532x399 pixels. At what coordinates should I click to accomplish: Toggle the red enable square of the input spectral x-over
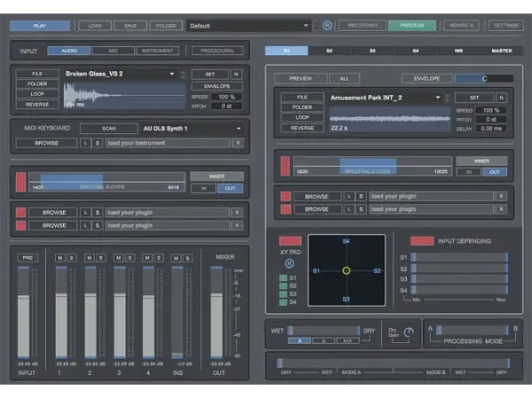point(20,182)
